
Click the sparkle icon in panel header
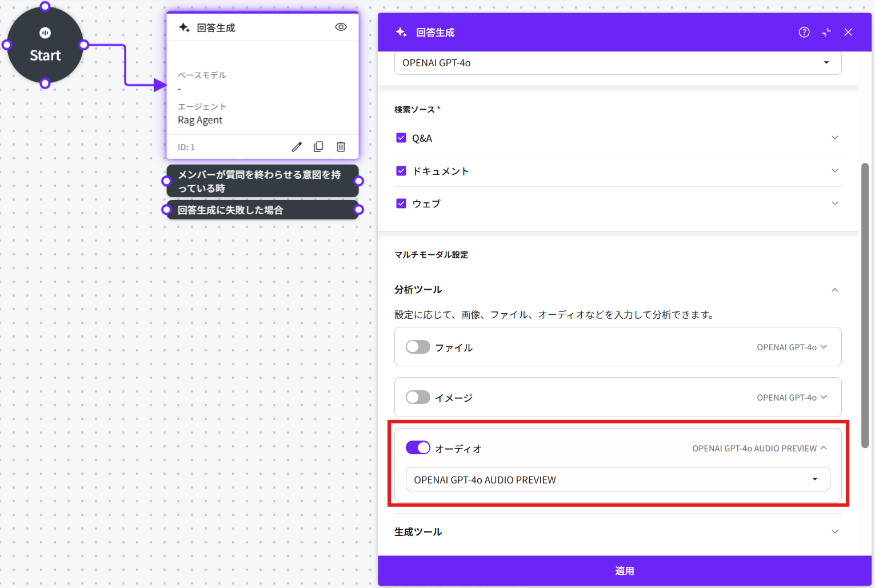click(x=401, y=33)
